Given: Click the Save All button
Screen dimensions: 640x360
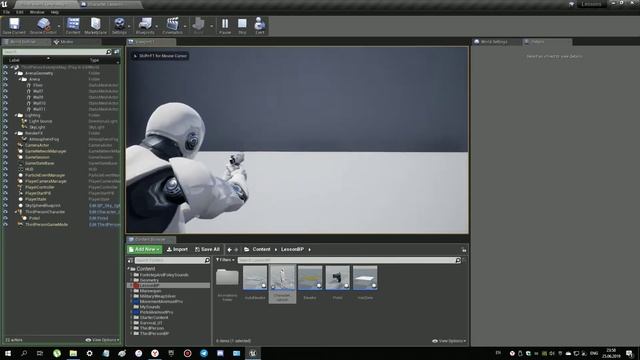Looking at the screenshot, I should click(207, 249).
